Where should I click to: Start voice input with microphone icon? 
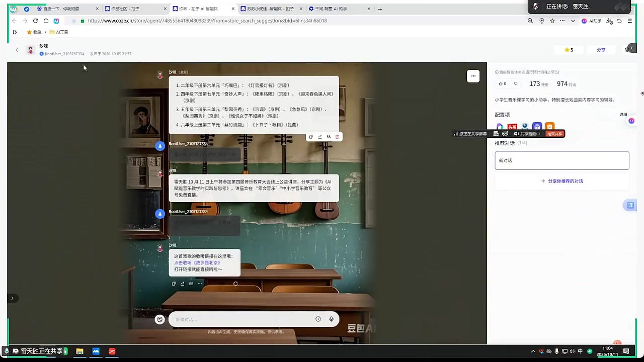click(331, 319)
